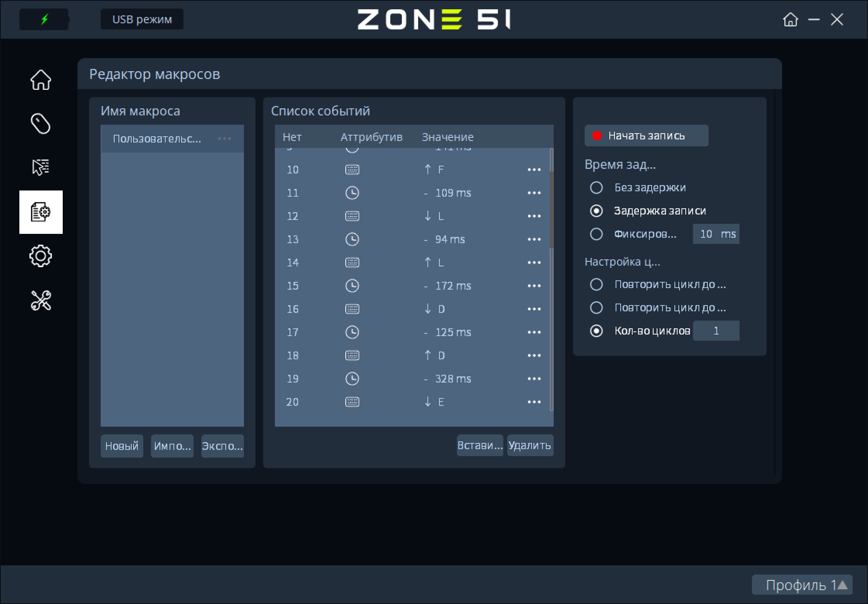The width and height of the screenshot is (868, 604).
Task: Click the "Новый" macro button
Action: pyautogui.click(x=122, y=446)
